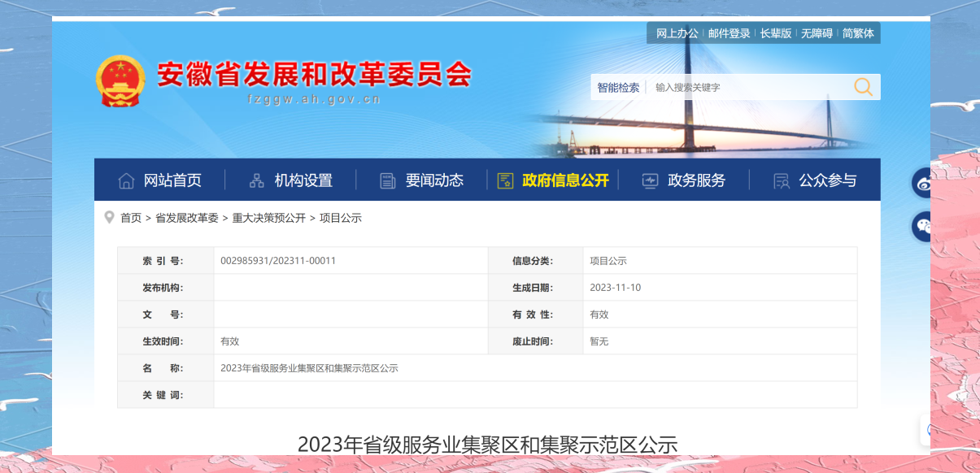The width and height of the screenshot is (980, 473).
Task: Click the star list icon beside 政府信息公开
Action: click(x=505, y=180)
